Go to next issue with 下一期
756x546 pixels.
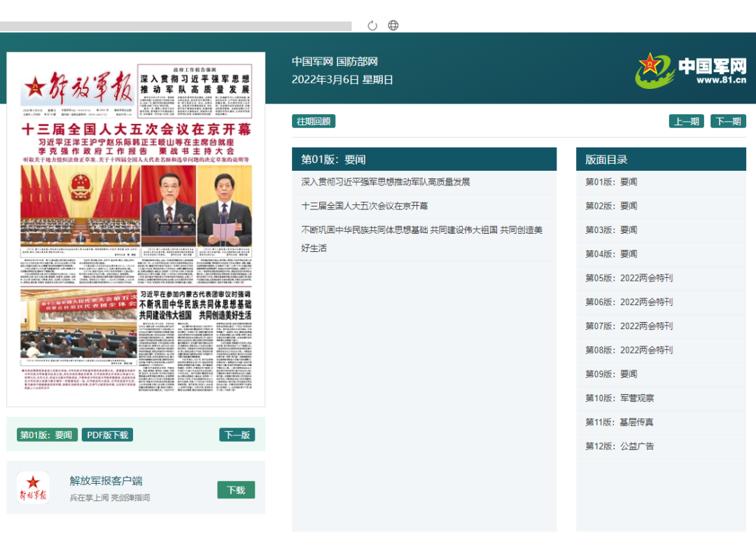click(x=728, y=121)
